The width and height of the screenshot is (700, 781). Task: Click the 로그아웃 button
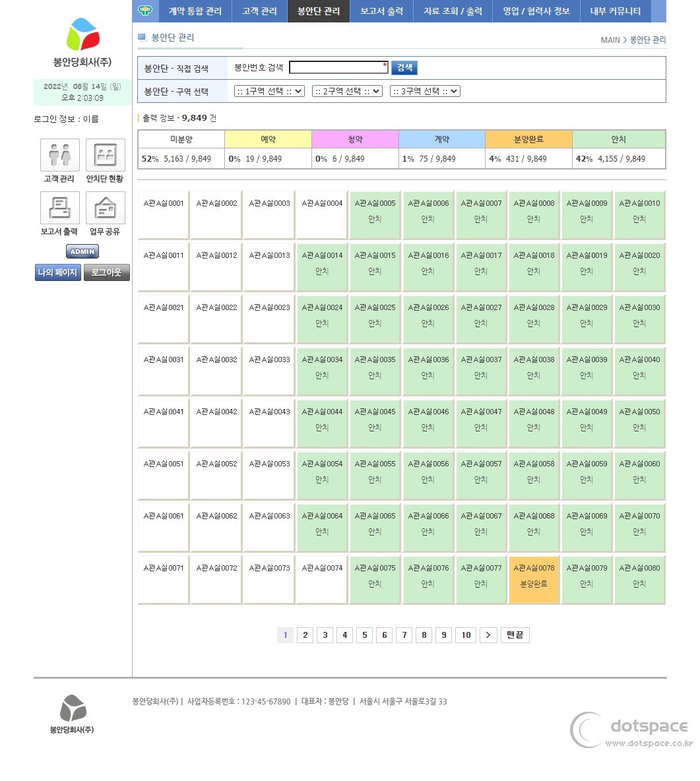pos(106,272)
